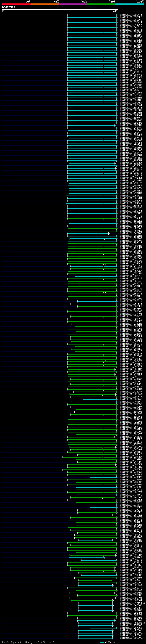Screen dimensions: 146x644
Task: Click hit label UniRef100_Q42283
Action: 131,233
